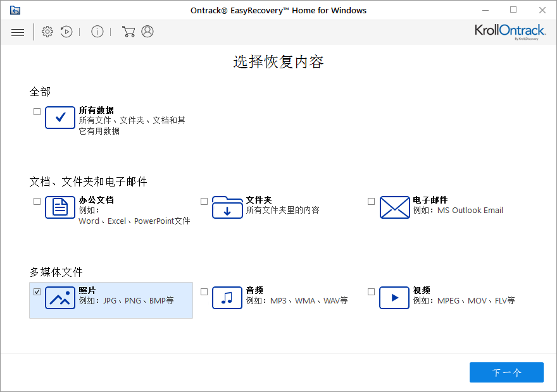Open the hamburger menu
This screenshot has width=557, height=392.
18,31
